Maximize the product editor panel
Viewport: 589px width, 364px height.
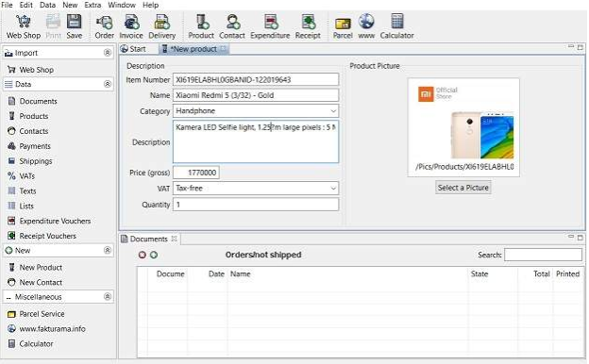tap(581, 48)
